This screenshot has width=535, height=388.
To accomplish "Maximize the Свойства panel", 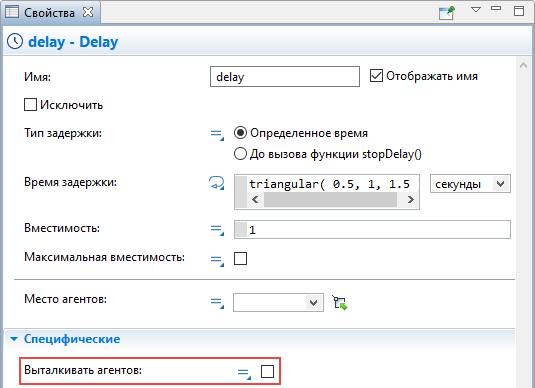I will pos(519,11).
